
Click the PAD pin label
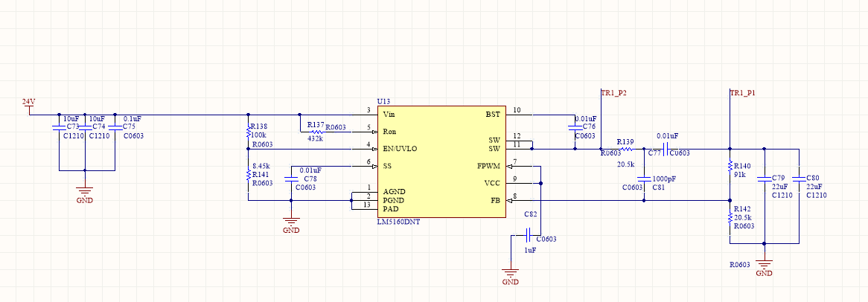point(390,209)
